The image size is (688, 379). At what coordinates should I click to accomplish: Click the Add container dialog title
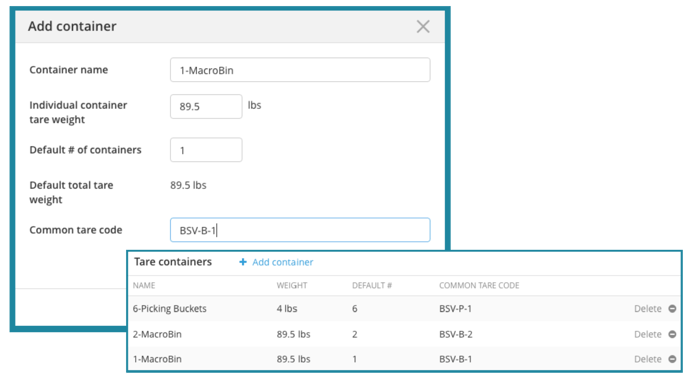(72, 26)
